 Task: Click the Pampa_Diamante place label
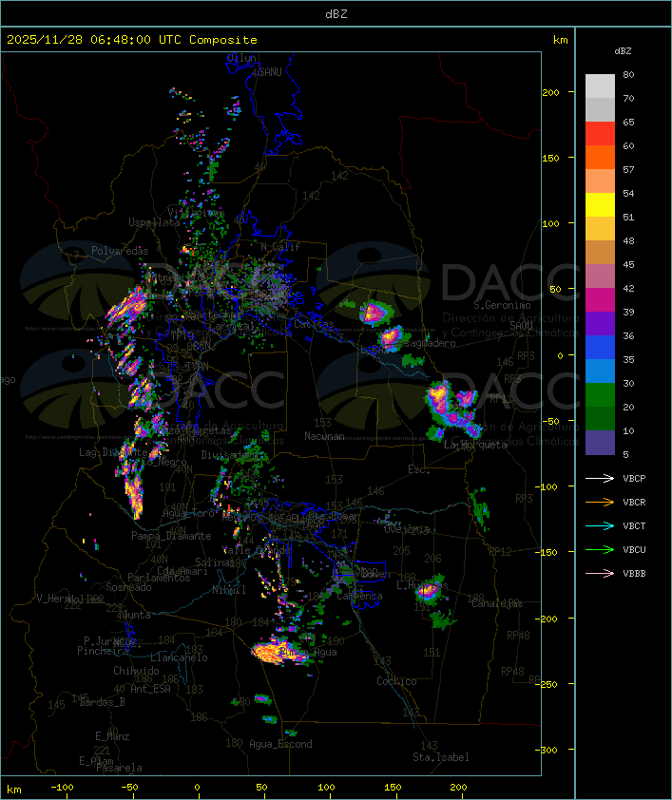tap(171, 536)
